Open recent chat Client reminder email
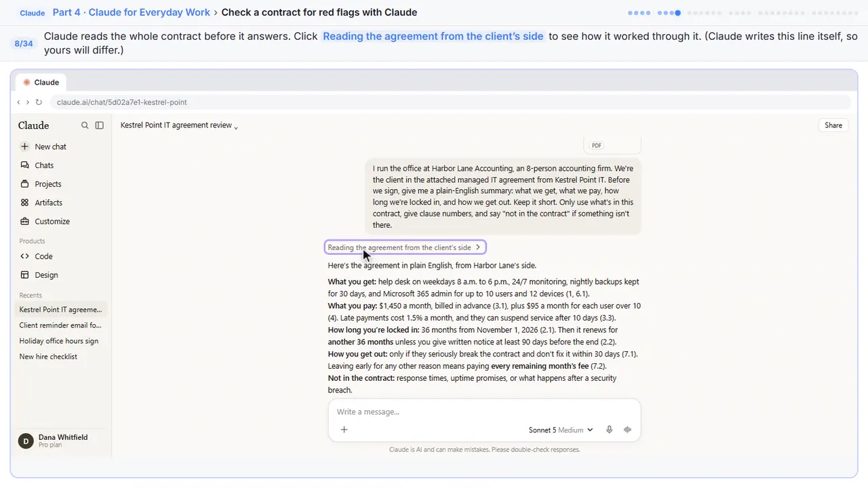868x488 pixels. coord(61,325)
